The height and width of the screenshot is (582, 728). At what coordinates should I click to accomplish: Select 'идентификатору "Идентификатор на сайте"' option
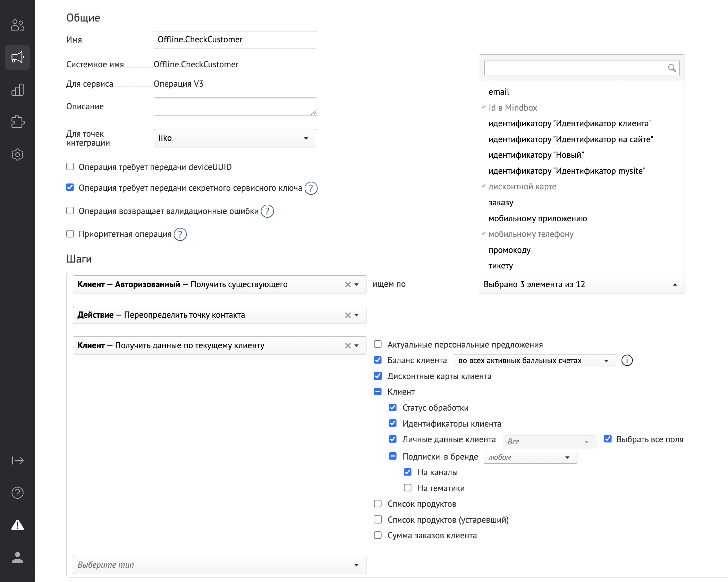pyautogui.click(x=582, y=139)
